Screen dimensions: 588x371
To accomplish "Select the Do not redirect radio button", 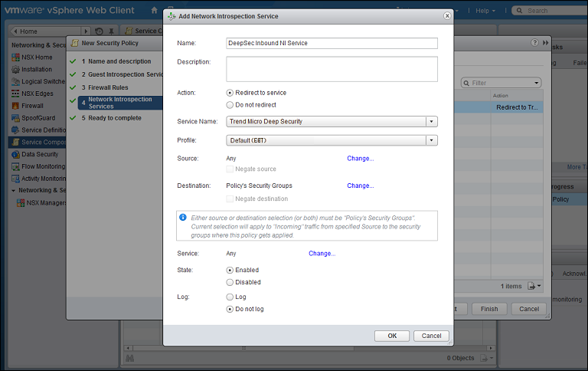I will click(x=230, y=105).
